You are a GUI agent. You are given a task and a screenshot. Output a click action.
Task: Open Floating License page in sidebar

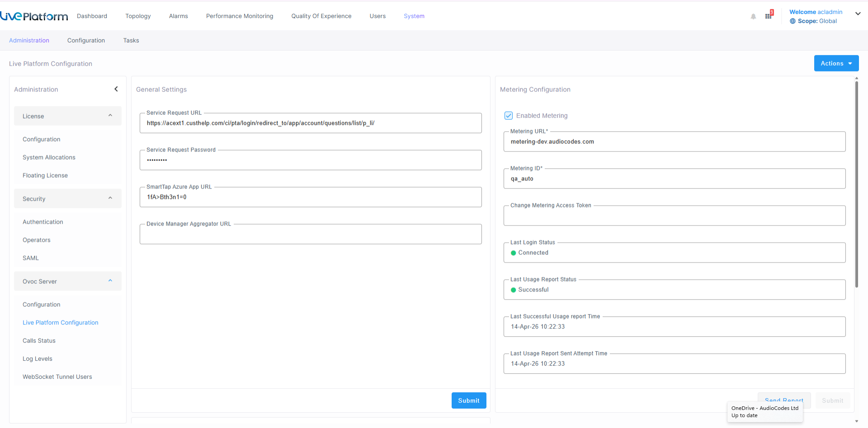45,175
